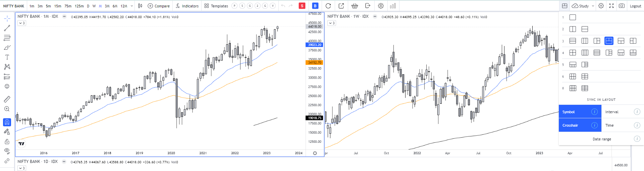Click the blue B buy button
Viewport: 644px width, 171px height.
coord(315,6)
